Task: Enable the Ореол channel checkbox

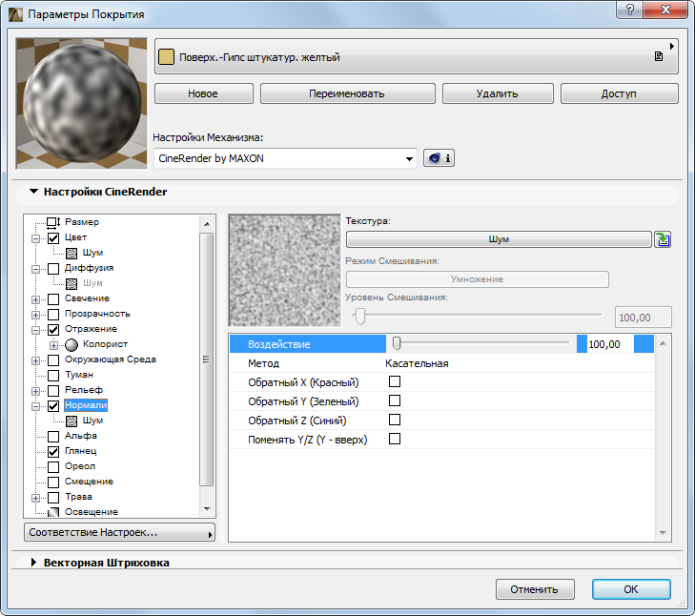Action: coord(53,467)
